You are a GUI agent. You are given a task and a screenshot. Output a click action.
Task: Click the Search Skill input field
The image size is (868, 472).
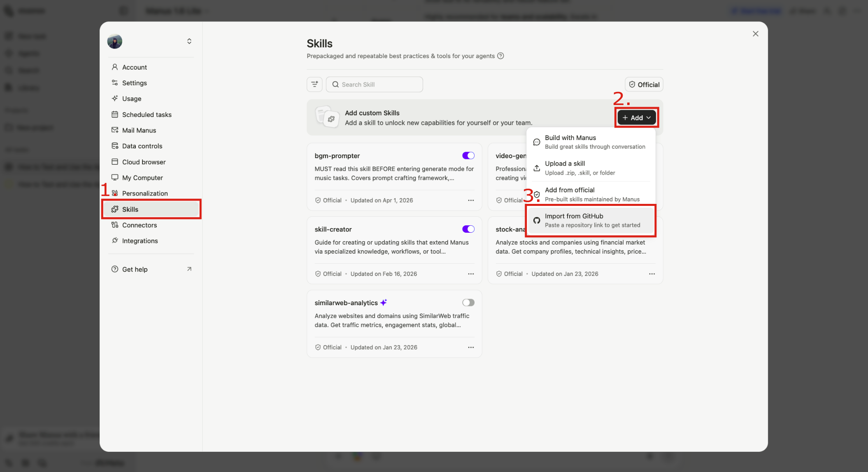(x=374, y=84)
